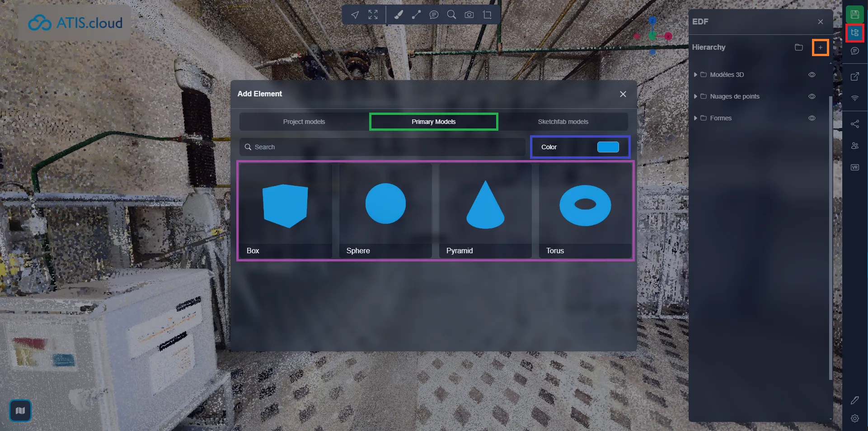
Task: Launch VR mode from the sidebar
Action: (854, 167)
